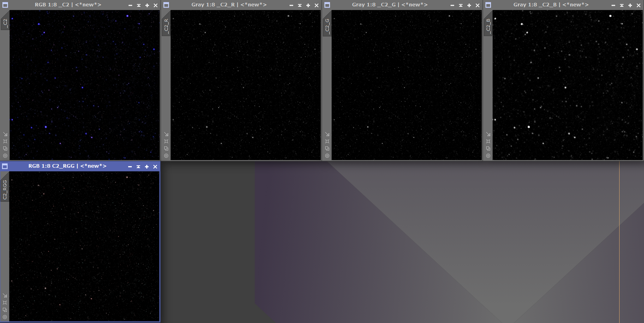Click the diagonal fit-view arrow on _C2_R window edge
Image resolution: width=644 pixels, height=323 pixels.
pos(166,134)
